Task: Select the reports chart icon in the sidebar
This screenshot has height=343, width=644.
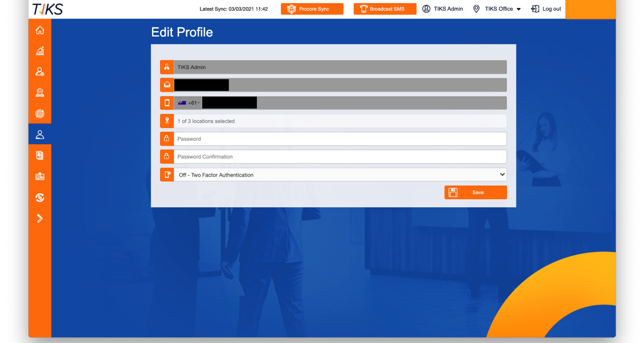Action: click(40, 51)
